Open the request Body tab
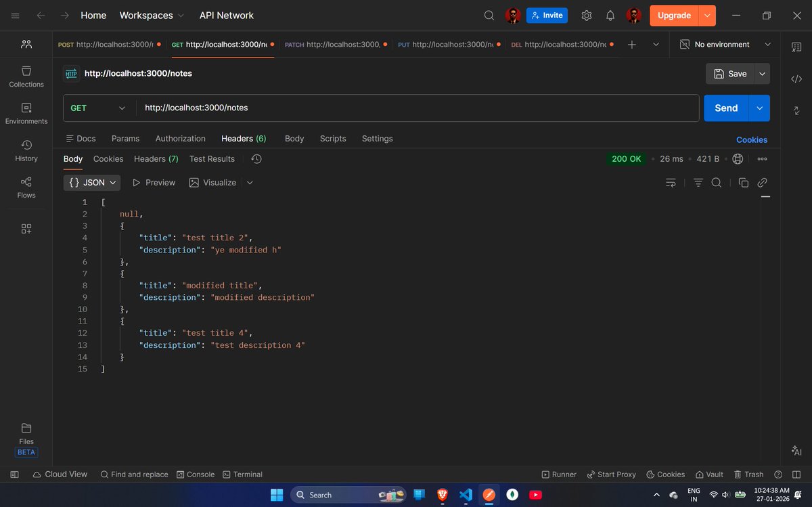The image size is (812, 507). 294,138
